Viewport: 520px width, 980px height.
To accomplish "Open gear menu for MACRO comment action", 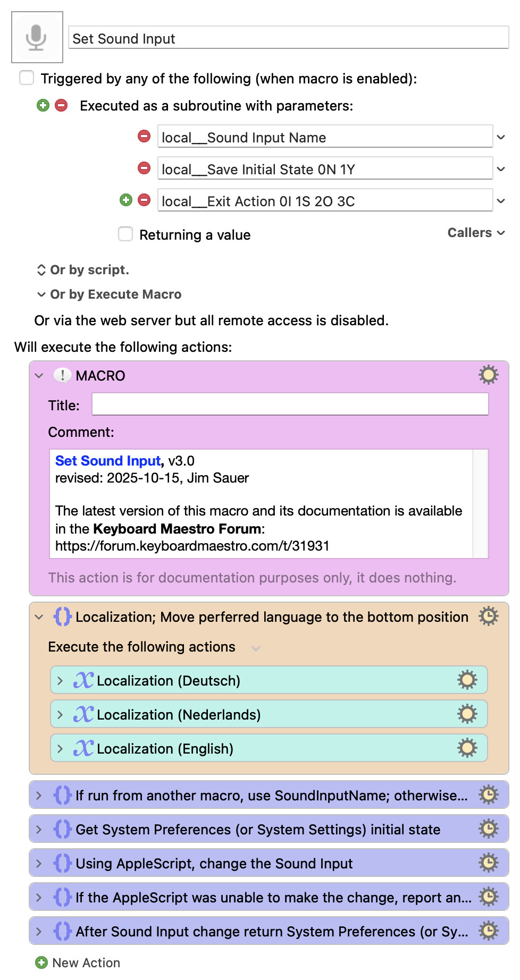I will pyautogui.click(x=488, y=375).
